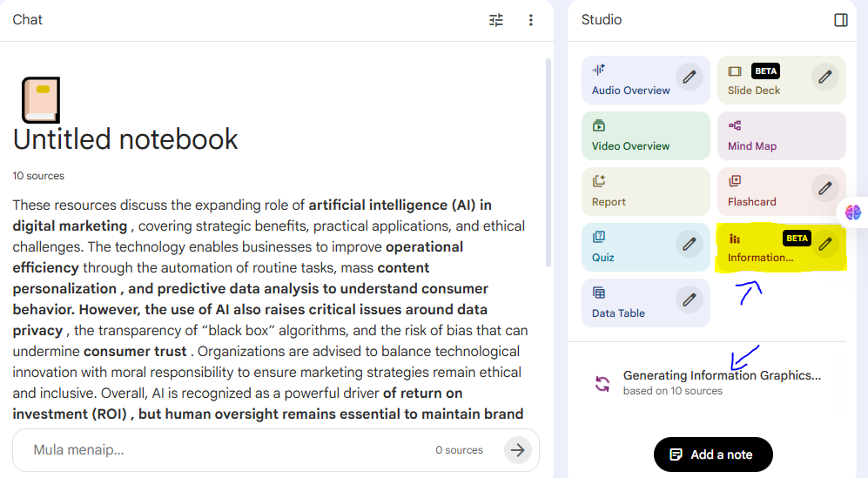Open chat configuration settings icon
The width and height of the screenshot is (868, 478).
coord(496,20)
